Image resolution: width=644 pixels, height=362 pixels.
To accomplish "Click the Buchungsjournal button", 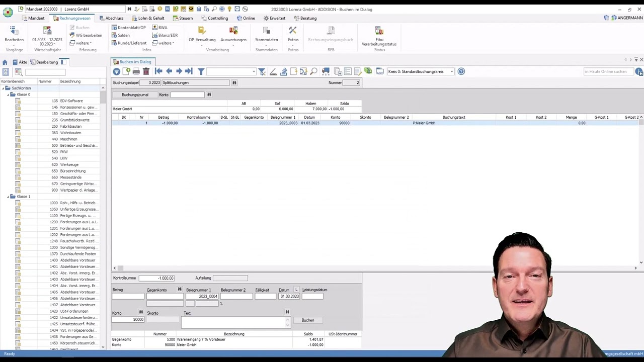I will (x=135, y=95).
